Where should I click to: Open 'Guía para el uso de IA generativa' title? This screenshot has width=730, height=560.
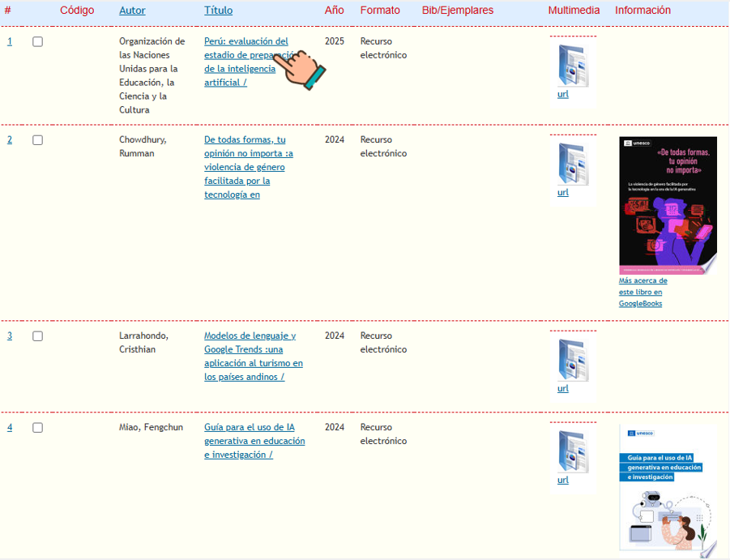254,441
